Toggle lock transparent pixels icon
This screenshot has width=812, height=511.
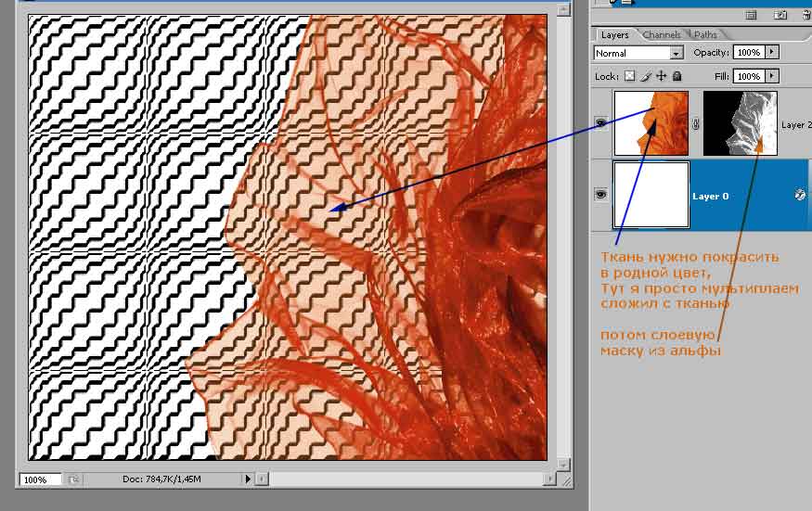629,76
